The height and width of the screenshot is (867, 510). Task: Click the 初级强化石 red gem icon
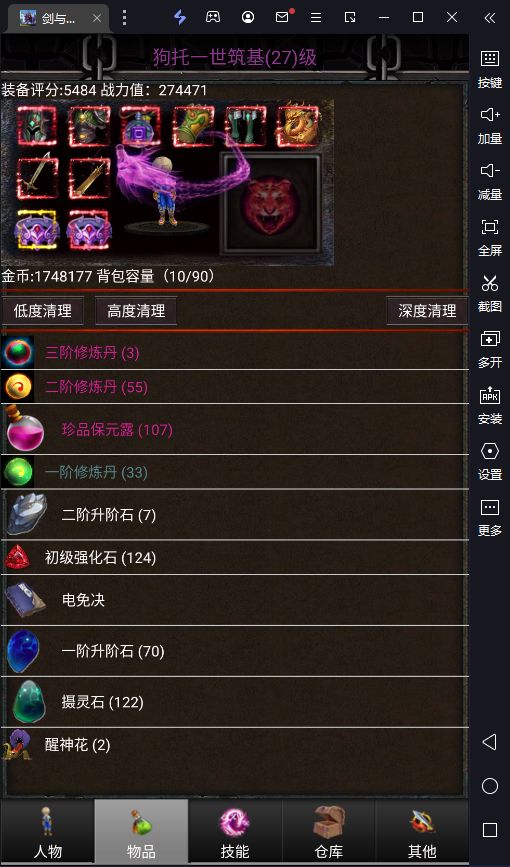(x=17, y=557)
